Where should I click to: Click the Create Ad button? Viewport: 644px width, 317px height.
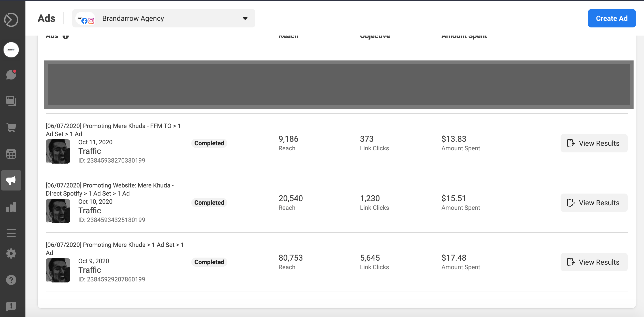coord(612,18)
